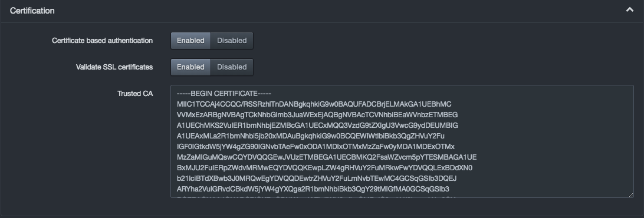Click the Certificate based authentication label
Image resolution: width=644 pixels, height=218 pixels.
[102, 41]
